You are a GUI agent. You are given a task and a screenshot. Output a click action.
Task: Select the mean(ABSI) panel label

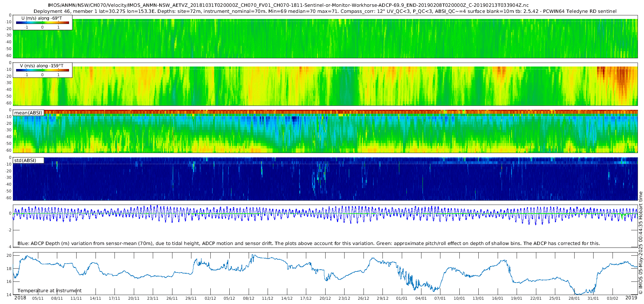pos(28,113)
